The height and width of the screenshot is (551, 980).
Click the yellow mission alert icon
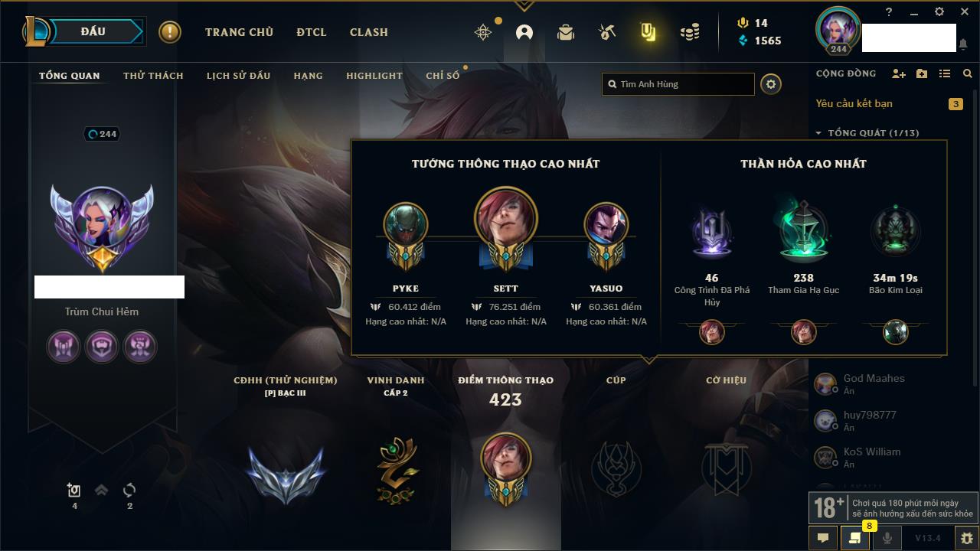coord(170,32)
